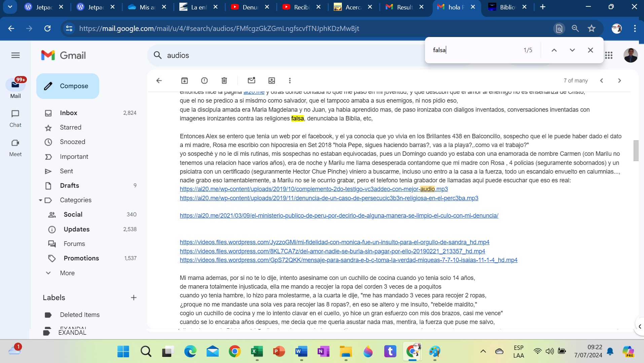Click the Compose button
This screenshot has height=363, width=644.
68,86
